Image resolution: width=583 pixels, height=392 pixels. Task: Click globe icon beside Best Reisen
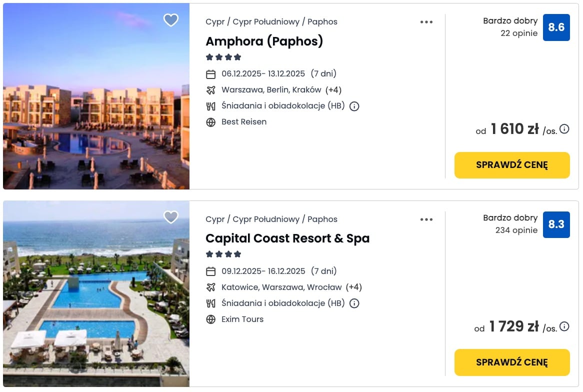[x=211, y=122]
